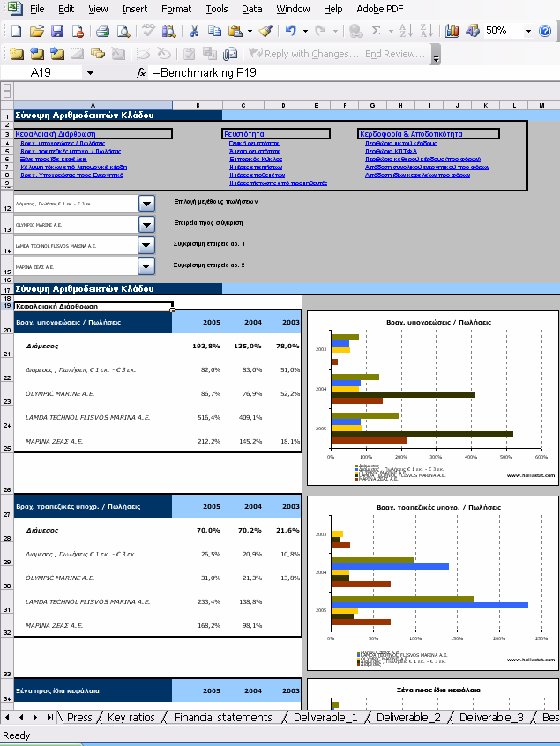This screenshot has width=560, height=746.
Task: Click the Excel workbook icon beside File
Action: tap(15, 8)
